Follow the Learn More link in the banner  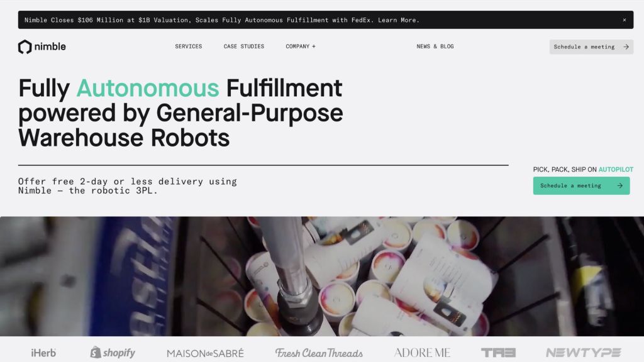(x=398, y=19)
